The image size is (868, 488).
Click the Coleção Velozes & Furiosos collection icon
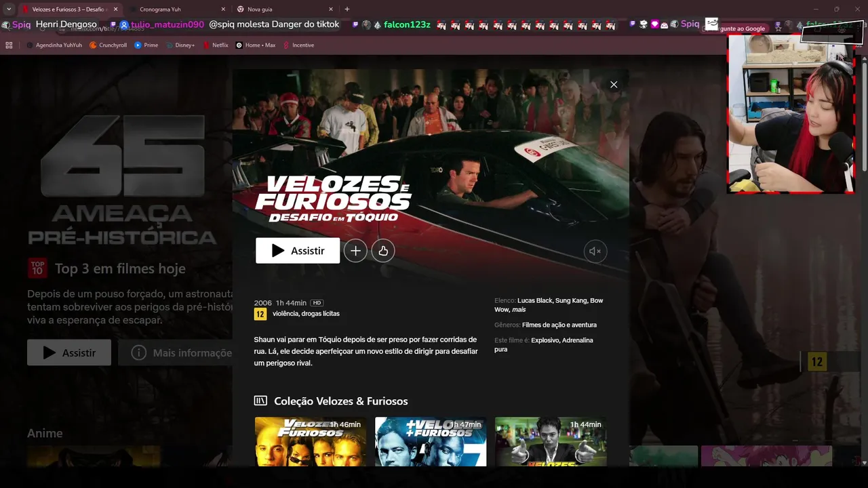click(x=260, y=401)
